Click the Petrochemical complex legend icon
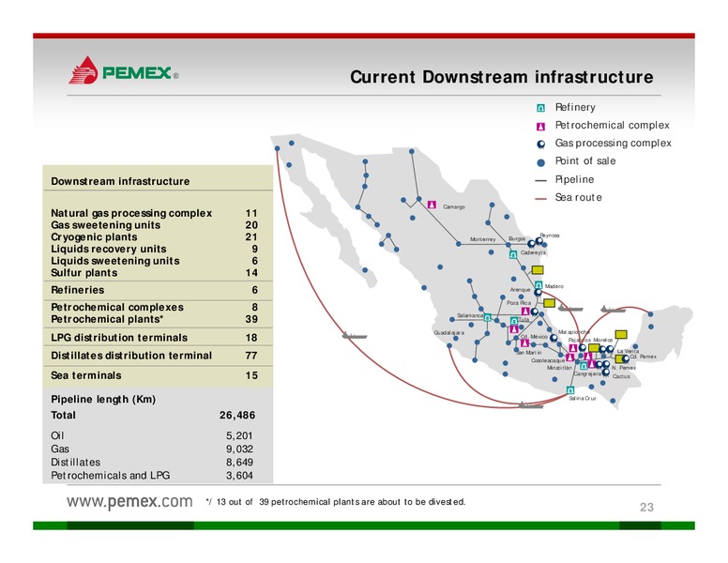 541,127
